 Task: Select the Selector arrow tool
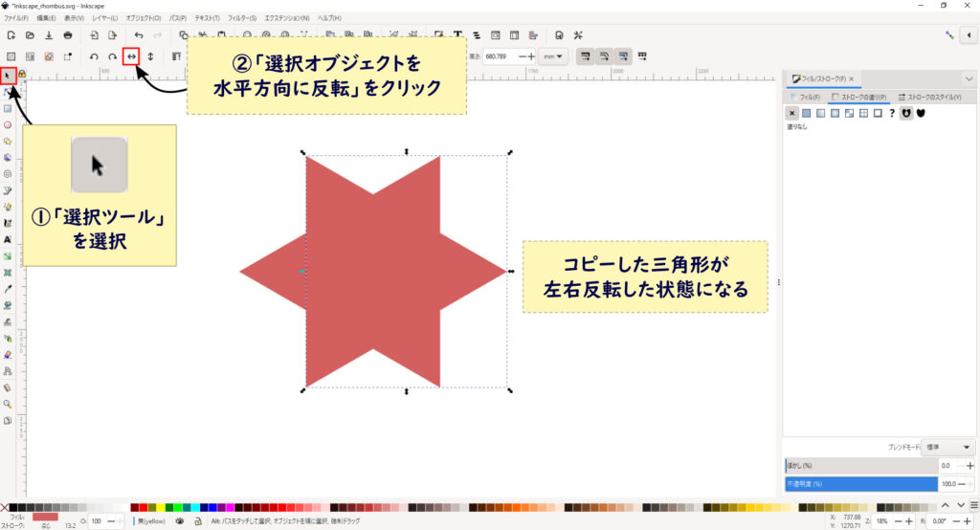[8, 77]
